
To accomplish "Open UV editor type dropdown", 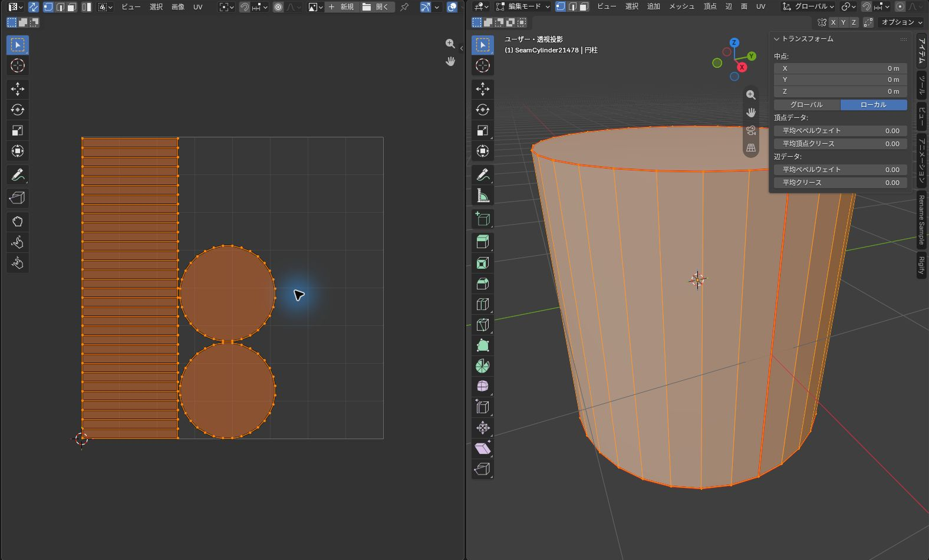I will [x=16, y=7].
